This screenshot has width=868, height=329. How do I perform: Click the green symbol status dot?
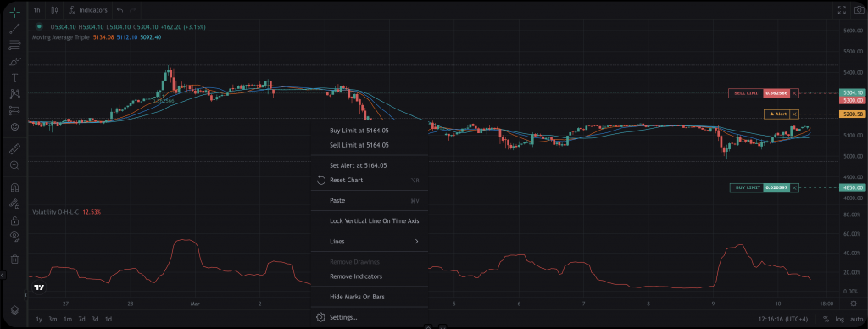tap(39, 26)
